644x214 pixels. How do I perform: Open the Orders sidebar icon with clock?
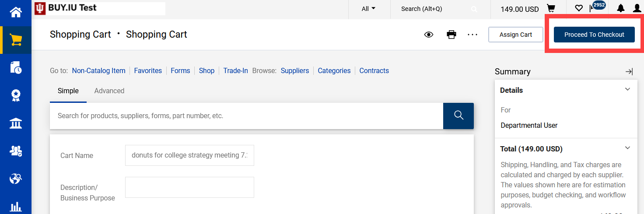[16, 68]
